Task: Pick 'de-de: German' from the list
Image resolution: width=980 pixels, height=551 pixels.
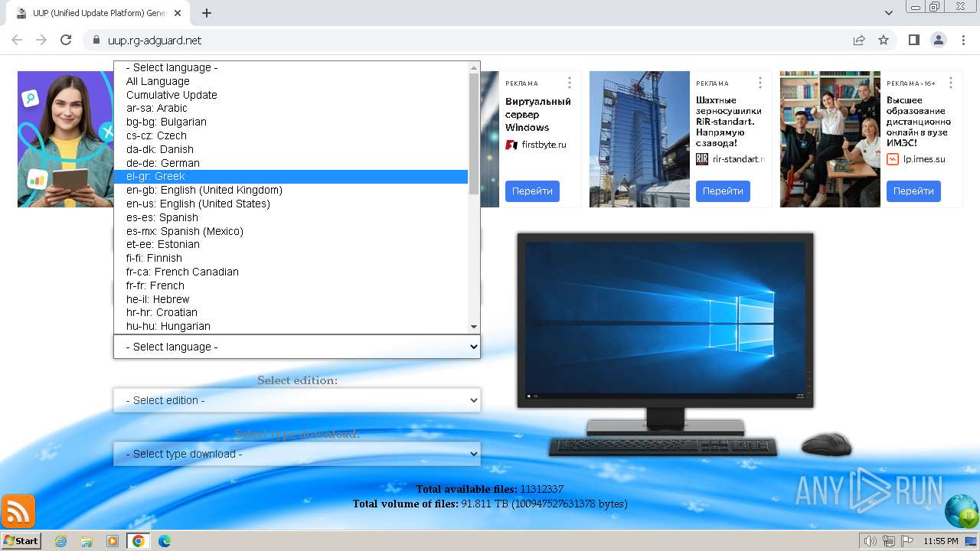Action: click(291, 163)
